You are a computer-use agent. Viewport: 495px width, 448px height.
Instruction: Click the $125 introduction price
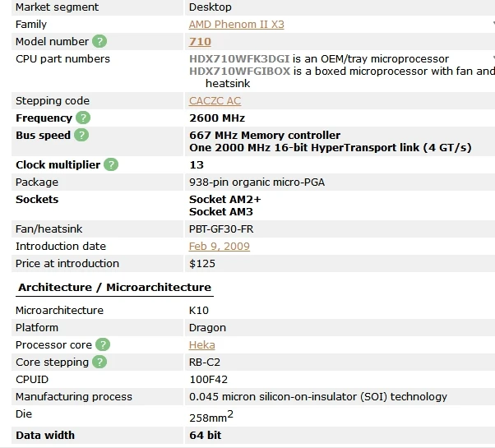pos(202,264)
